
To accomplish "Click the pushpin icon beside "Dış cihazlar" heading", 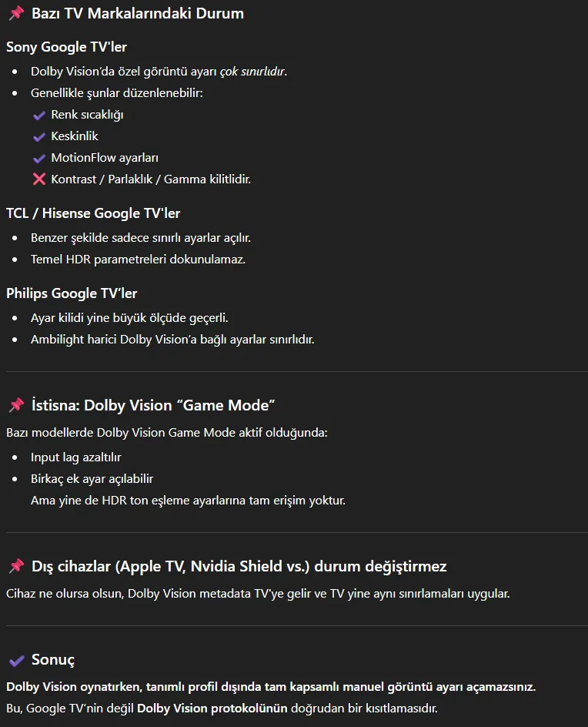I will (x=16, y=566).
